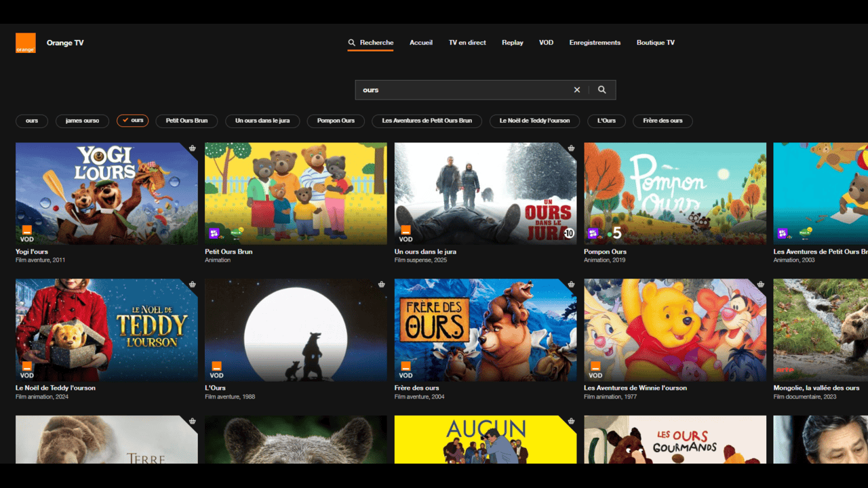Open the TV en direct tab

point(467,43)
